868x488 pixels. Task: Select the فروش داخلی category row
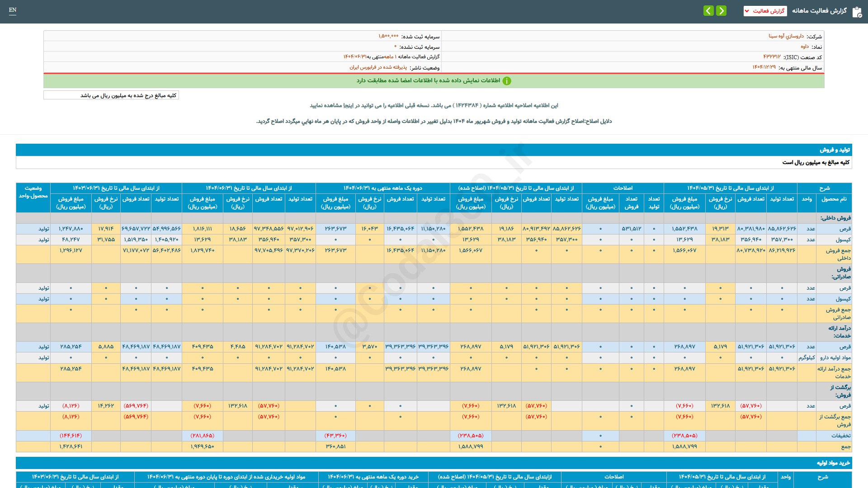(x=835, y=218)
